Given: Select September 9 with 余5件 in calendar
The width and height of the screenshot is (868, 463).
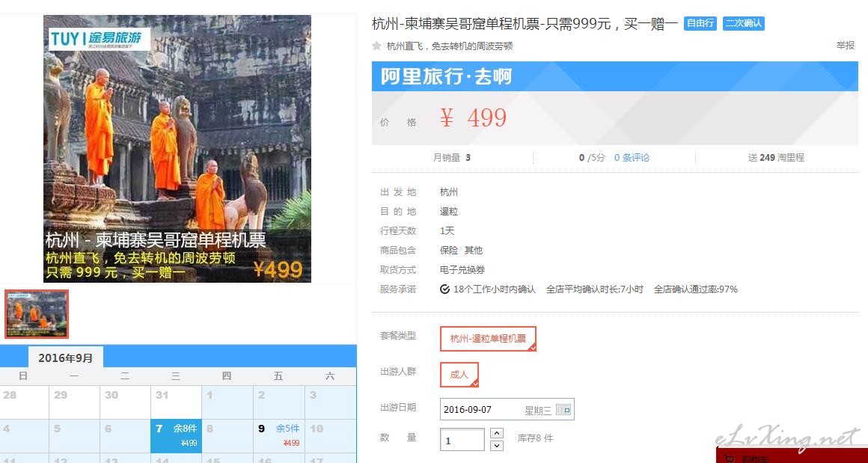Looking at the screenshot, I should 279,436.
